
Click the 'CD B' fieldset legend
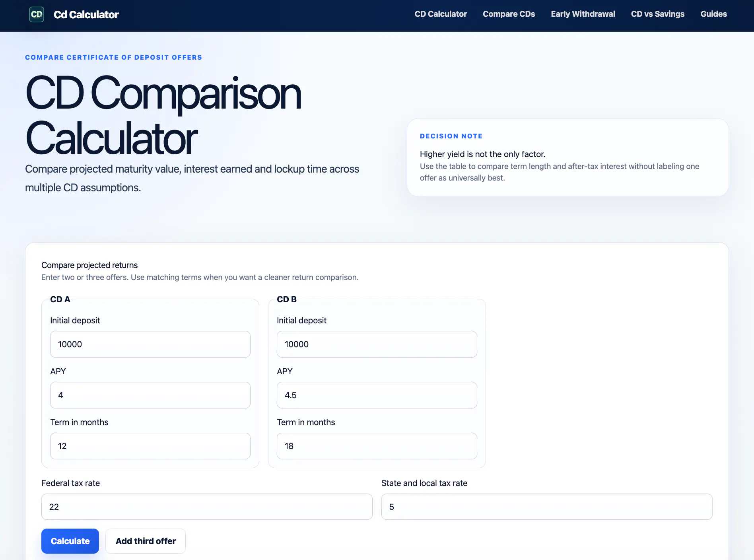[x=287, y=299]
